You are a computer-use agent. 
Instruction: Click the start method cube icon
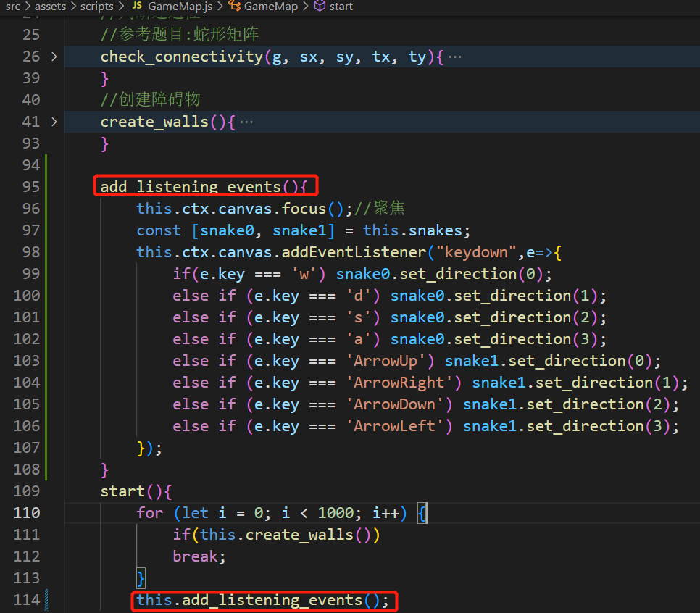click(319, 7)
